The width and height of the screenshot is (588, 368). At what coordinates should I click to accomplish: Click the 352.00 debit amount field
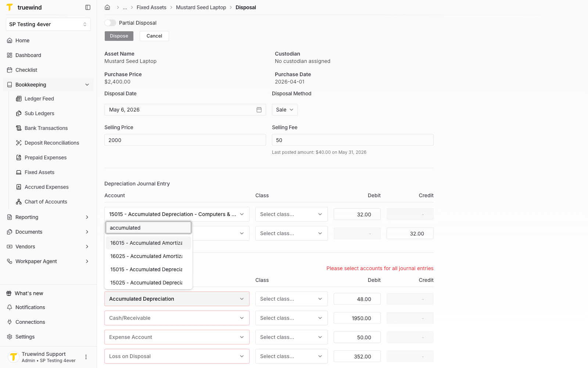click(357, 356)
